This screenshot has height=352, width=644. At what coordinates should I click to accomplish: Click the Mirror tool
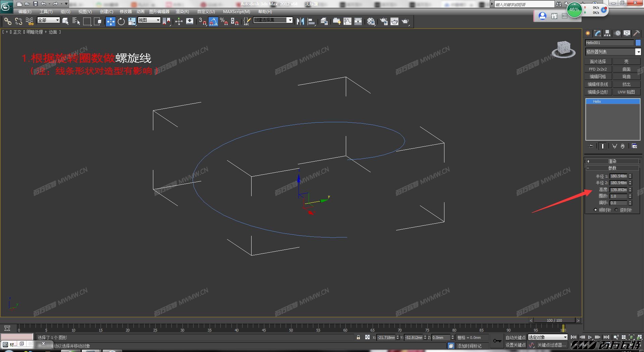[x=300, y=21]
